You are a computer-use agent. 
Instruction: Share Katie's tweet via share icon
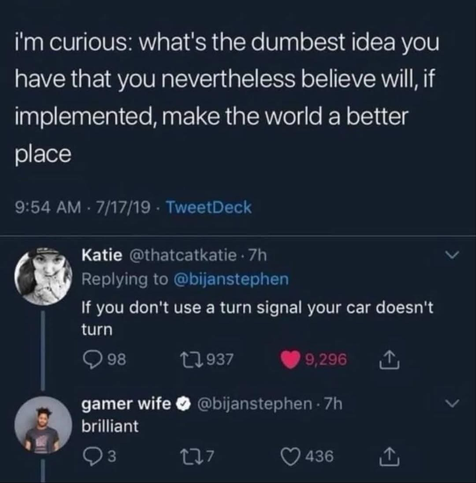[389, 360]
